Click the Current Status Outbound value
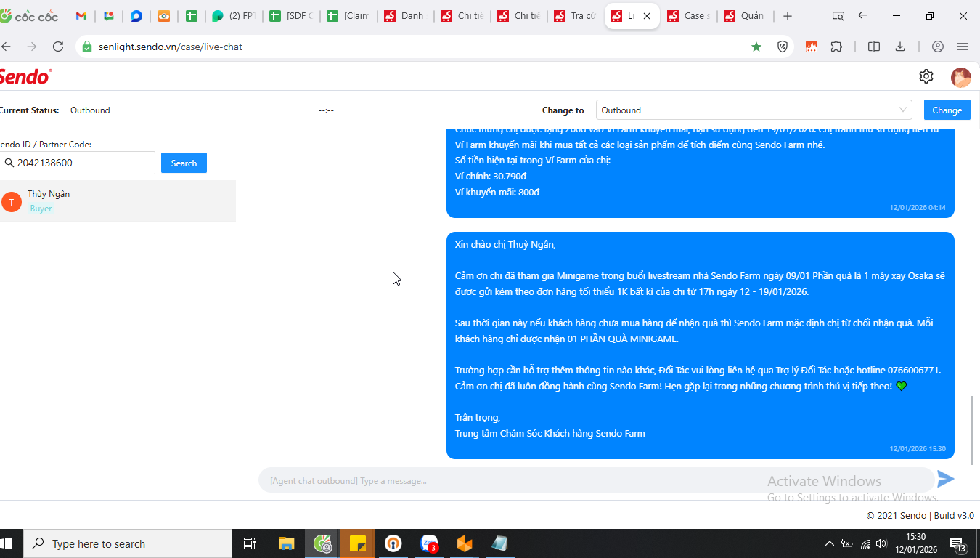 pos(90,110)
